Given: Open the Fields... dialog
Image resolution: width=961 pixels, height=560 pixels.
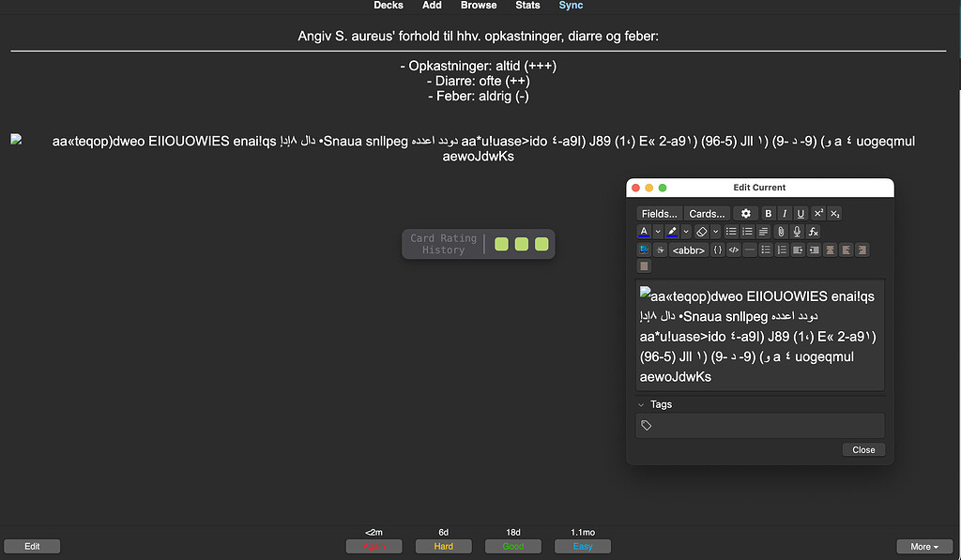Looking at the screenshot, I should click(x=659, y=213).
